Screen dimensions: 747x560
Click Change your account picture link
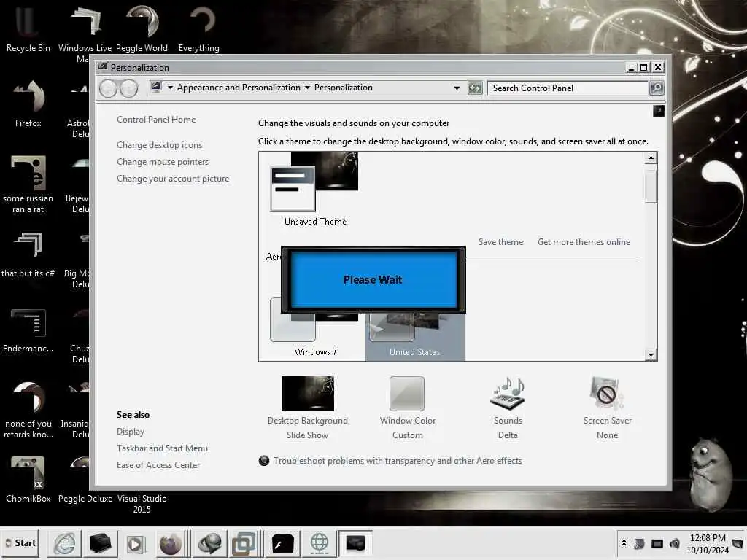tap(172, 179)
